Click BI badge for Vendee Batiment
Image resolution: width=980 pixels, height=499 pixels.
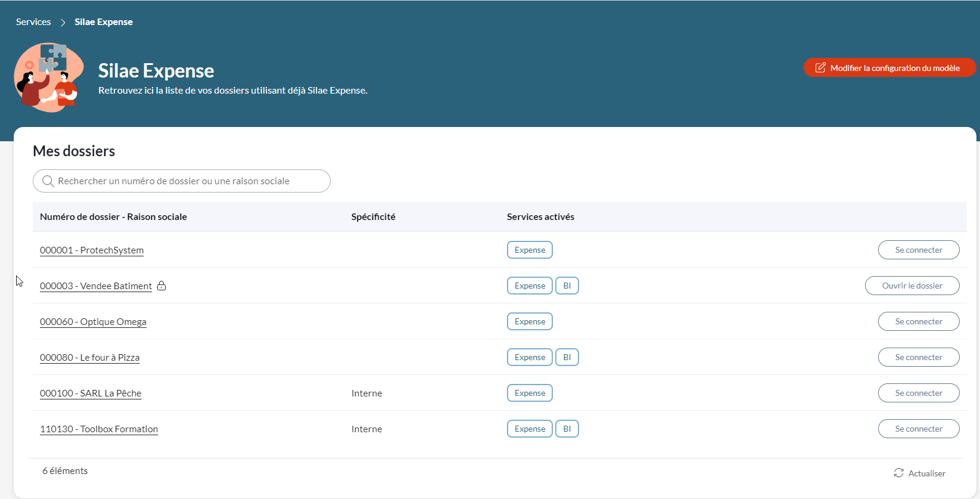[x=567, y=286]
